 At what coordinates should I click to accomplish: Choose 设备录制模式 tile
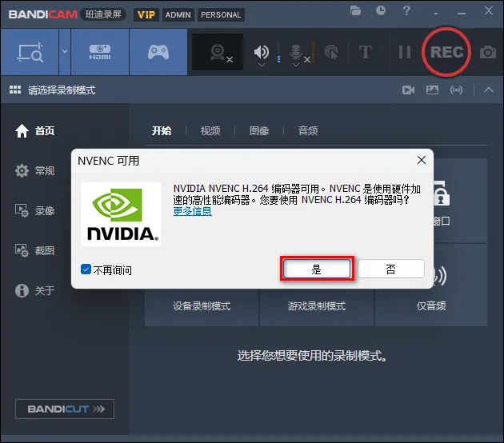202,305
